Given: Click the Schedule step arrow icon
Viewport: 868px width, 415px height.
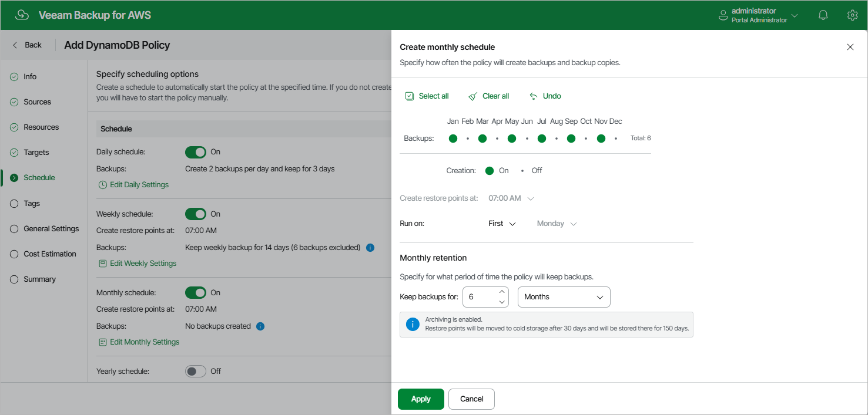Looking at the screenshot, I should [14, 178].
